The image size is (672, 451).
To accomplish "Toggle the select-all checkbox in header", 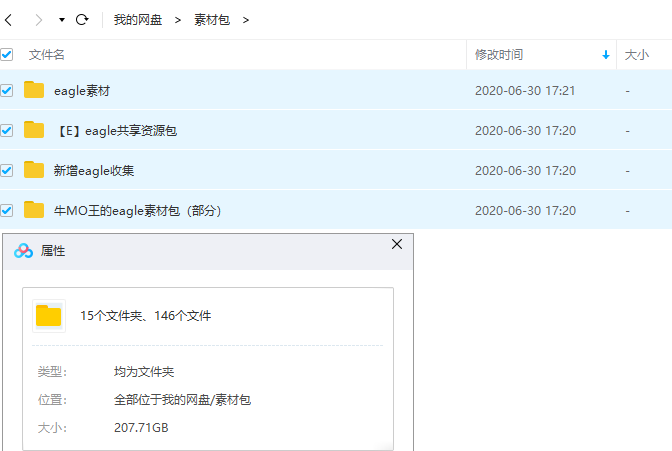I will point(6,54).
